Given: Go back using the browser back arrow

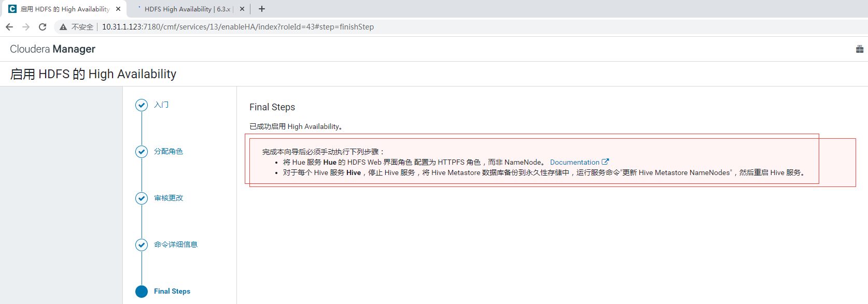Looking at the screenshot, I should (x=9, y=27).
